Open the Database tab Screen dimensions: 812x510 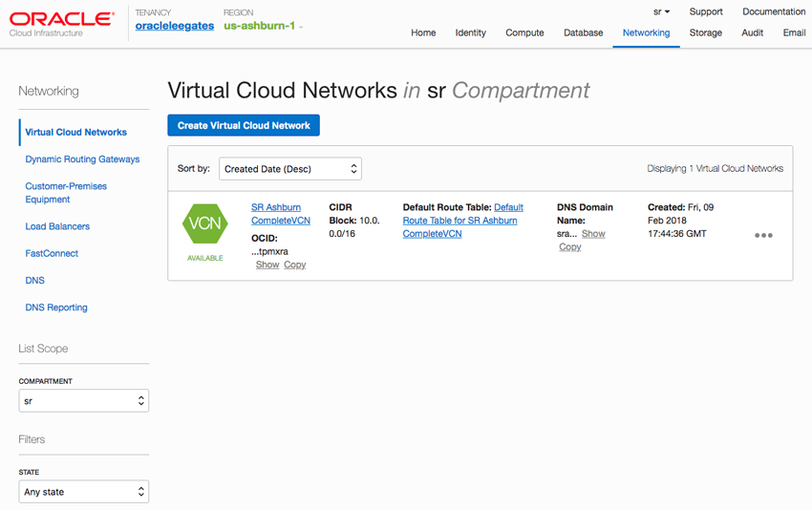583,32
